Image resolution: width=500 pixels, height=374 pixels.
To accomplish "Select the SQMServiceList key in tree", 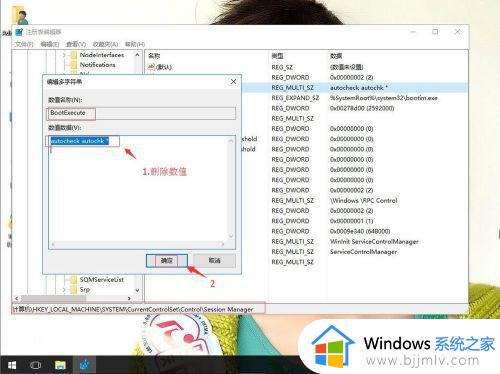I will coord(102,279).
